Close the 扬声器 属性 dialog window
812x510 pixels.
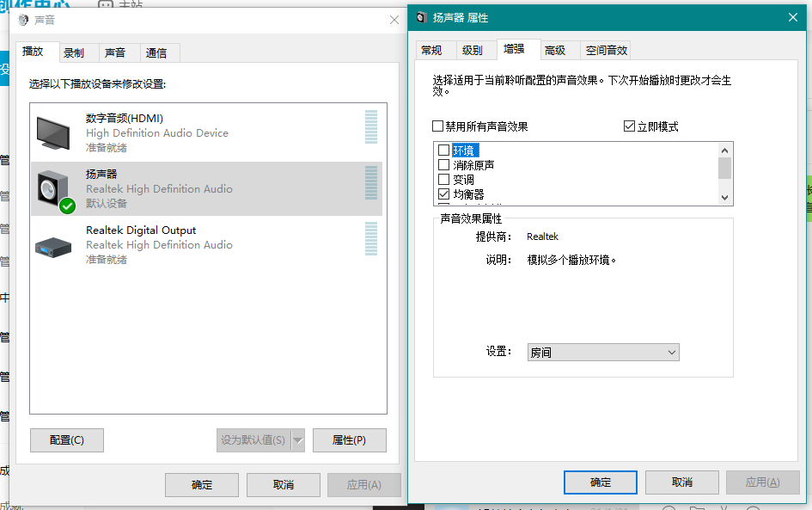click(792, 17)
